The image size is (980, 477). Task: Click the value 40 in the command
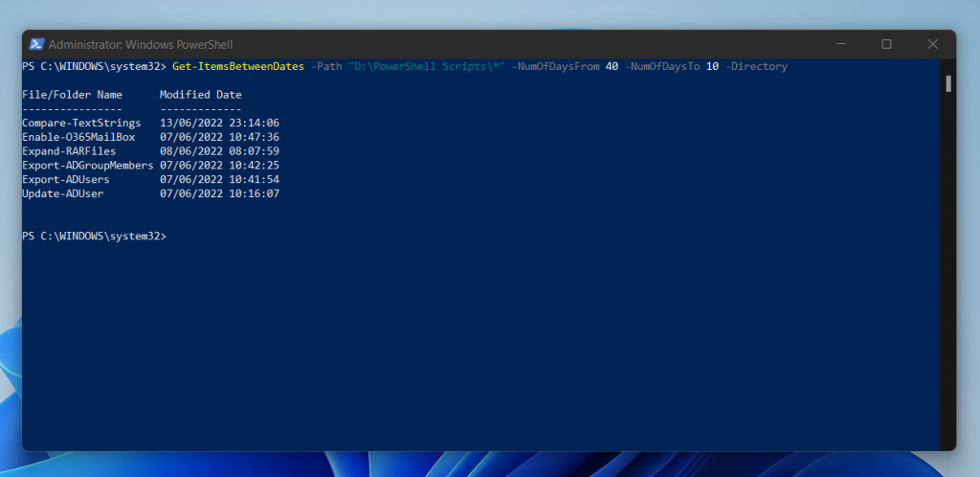[x=612, y=66]
